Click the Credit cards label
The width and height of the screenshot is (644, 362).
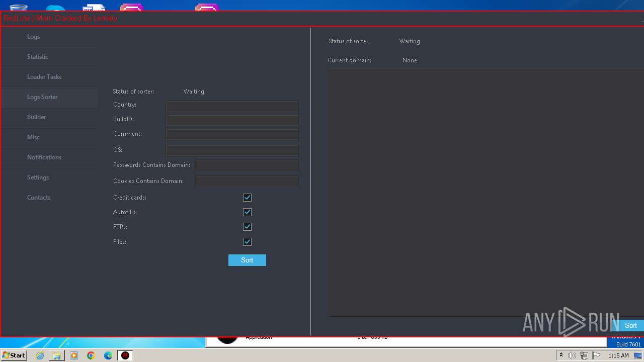point(130,198)
